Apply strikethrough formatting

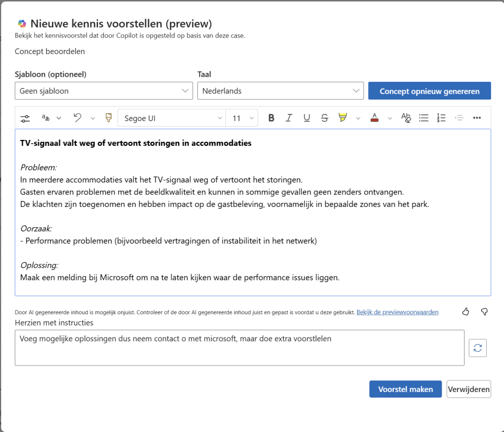pyautogui.click(x=325, y=118)
